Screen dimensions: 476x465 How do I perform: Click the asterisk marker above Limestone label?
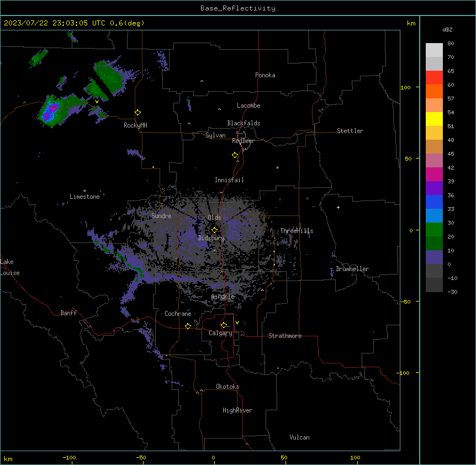(84, 191)
